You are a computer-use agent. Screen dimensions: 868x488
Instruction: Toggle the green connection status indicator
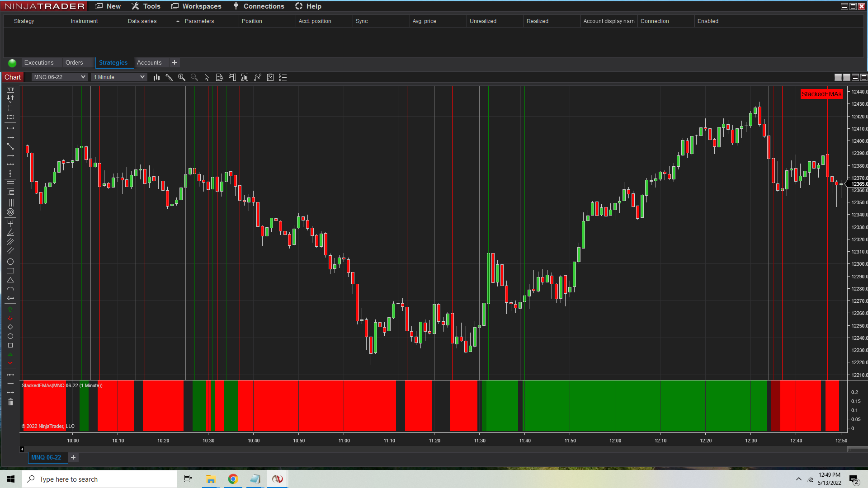pyautogui.click(x=12, y=63)
